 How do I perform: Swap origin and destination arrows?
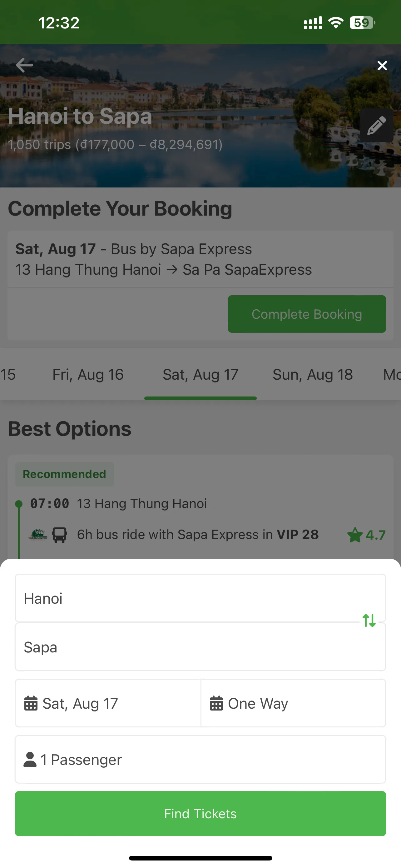coord(369,620)
